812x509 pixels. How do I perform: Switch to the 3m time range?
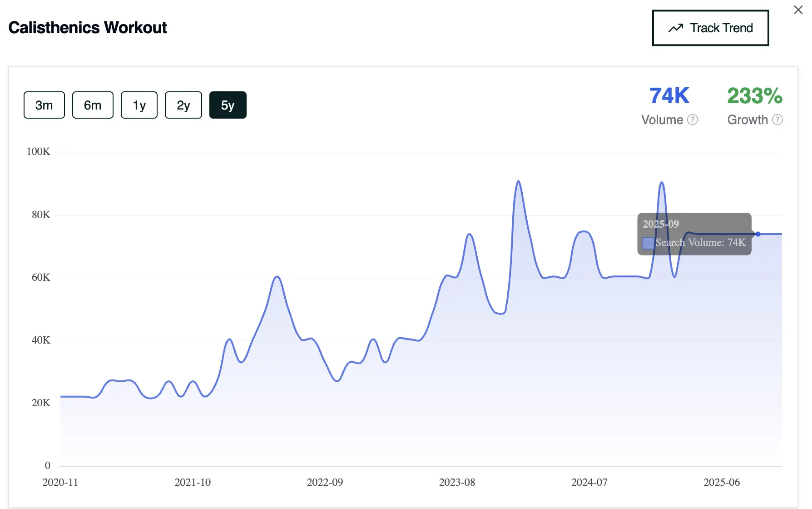click(44, 105)
